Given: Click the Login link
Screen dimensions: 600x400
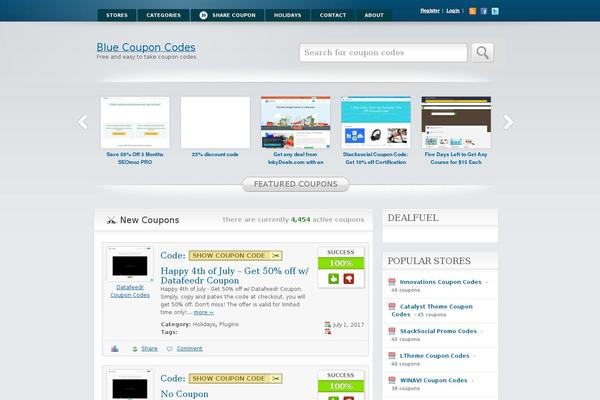Looking at the screenshot, I should [453, 11].
